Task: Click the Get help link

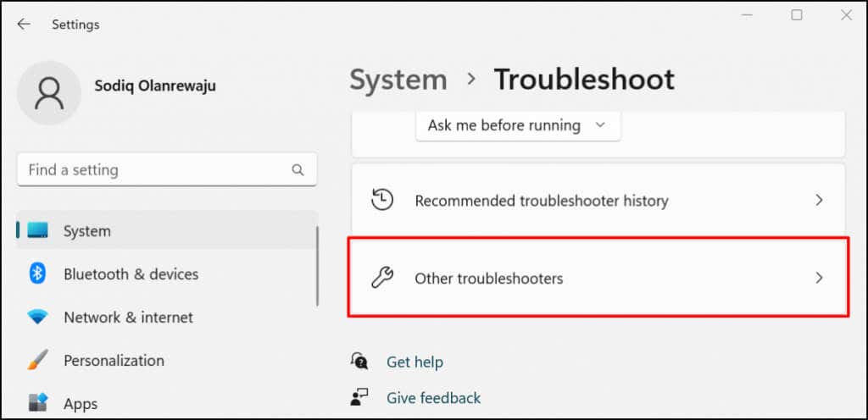Action: click(x=415, y=362)
